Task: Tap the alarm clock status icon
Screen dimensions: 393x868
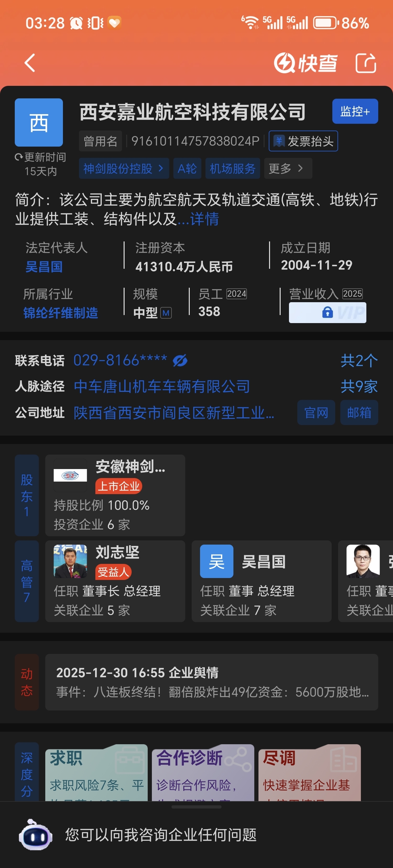Action: click(x=76, y=23)
